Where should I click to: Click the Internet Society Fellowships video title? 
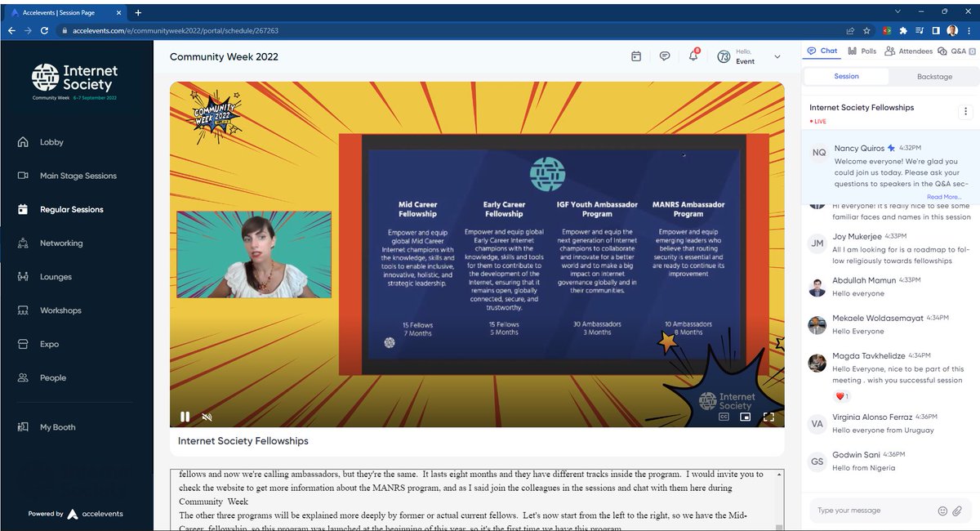coord(243,440)
